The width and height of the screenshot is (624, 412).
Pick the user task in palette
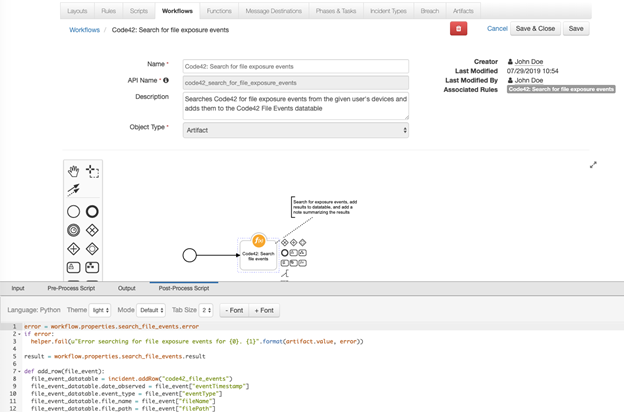tap(73, 267)
